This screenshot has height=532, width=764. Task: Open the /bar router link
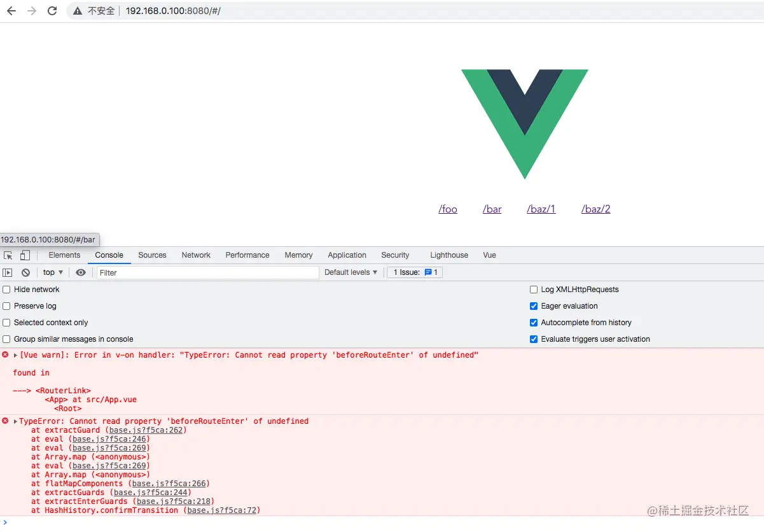[492, 209]
